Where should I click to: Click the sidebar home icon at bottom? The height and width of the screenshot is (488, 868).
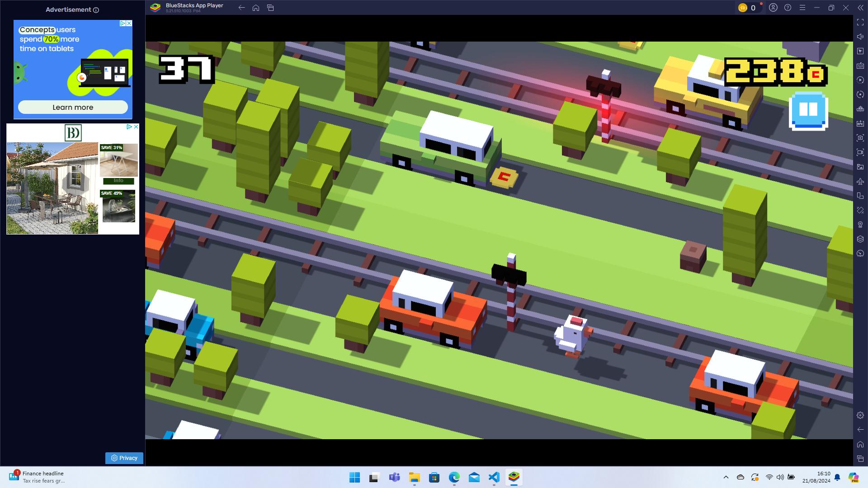[860, 444]
